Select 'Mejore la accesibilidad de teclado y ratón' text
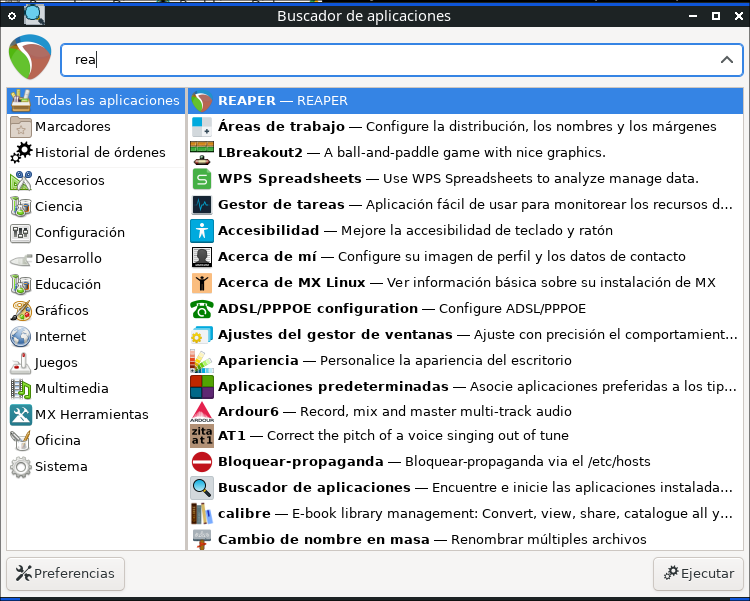 (476, 231)
